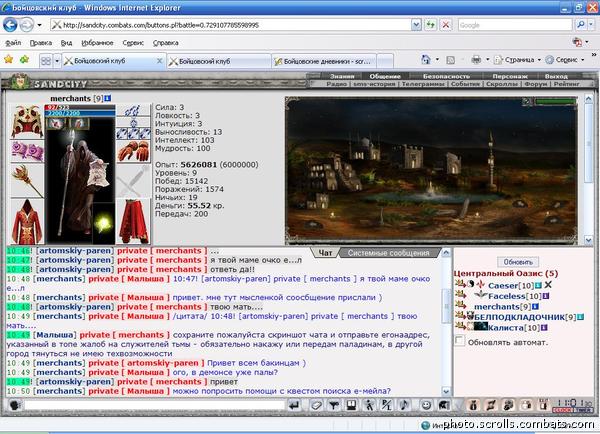Screen dimensions: 600x434
Task: Click the Google search box
Action: 515,25
